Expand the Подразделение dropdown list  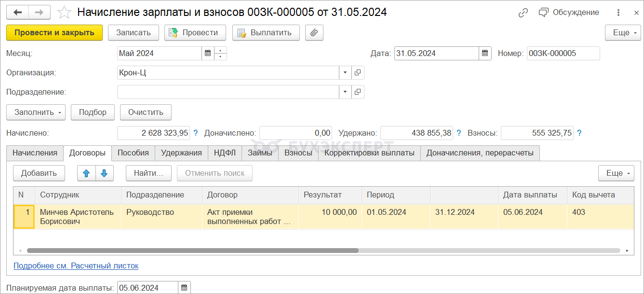coord(345,92)
